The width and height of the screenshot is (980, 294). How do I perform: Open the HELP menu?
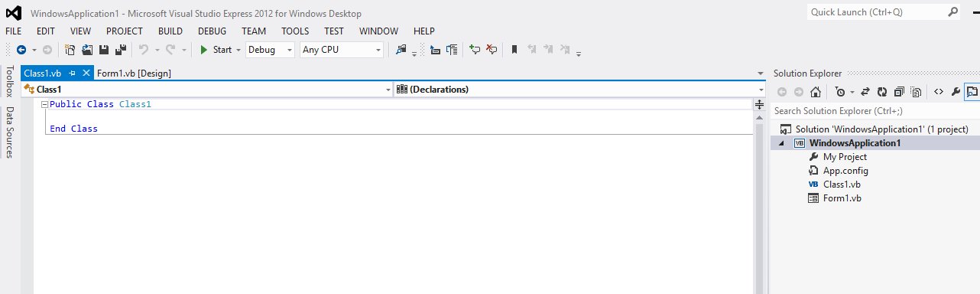click(x=423, y=31)
